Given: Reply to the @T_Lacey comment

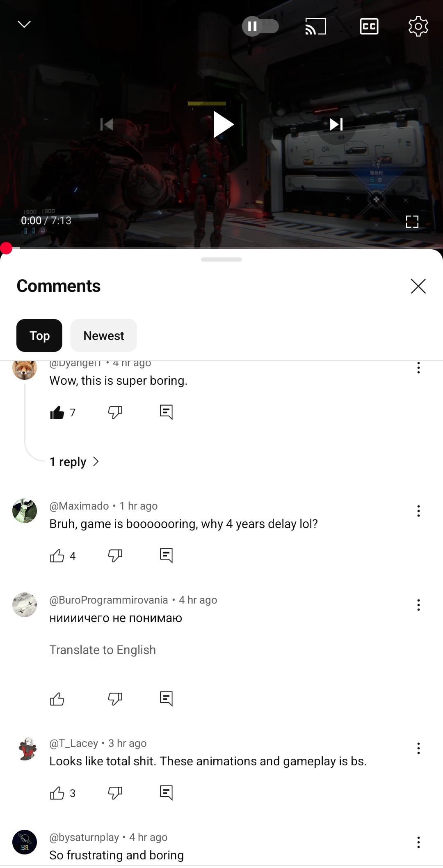Looking at the screenshot, I should click(166, 793).
